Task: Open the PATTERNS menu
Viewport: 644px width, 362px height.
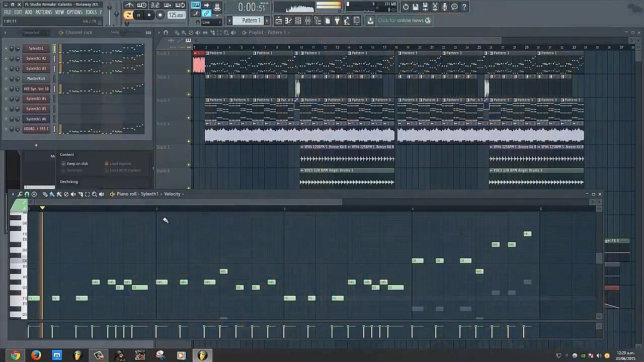Action: coord(44,12)
